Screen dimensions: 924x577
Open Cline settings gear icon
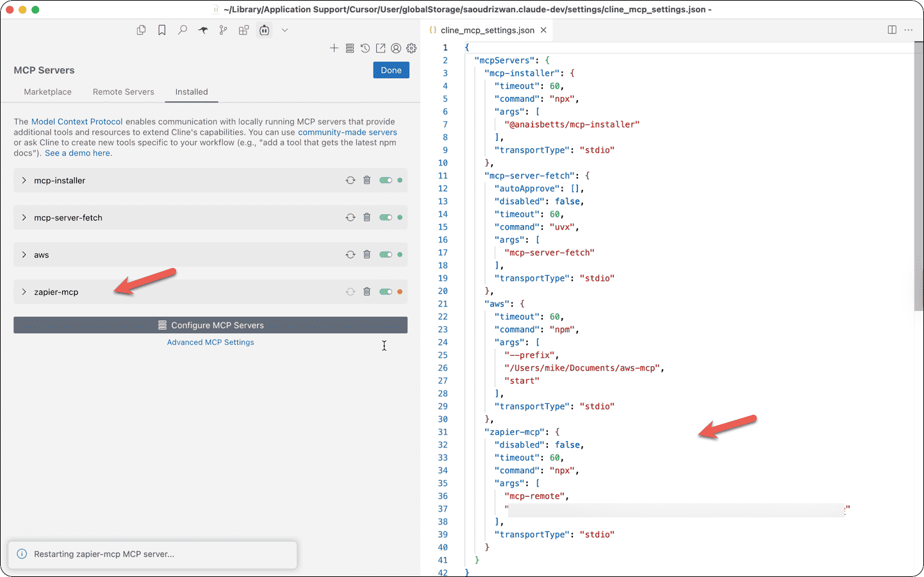coord(411,48)
